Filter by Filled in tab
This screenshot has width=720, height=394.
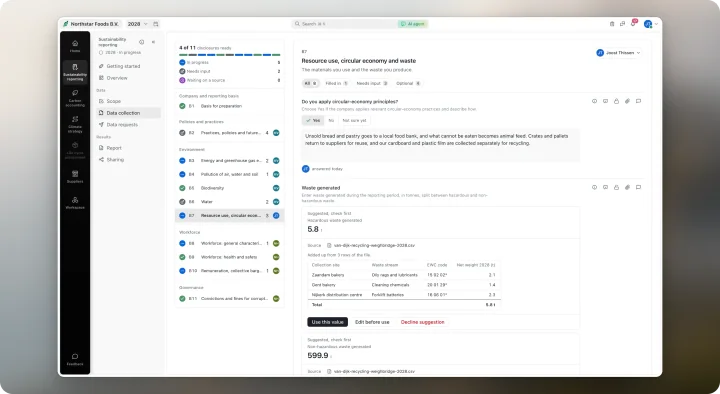point(336,84)
